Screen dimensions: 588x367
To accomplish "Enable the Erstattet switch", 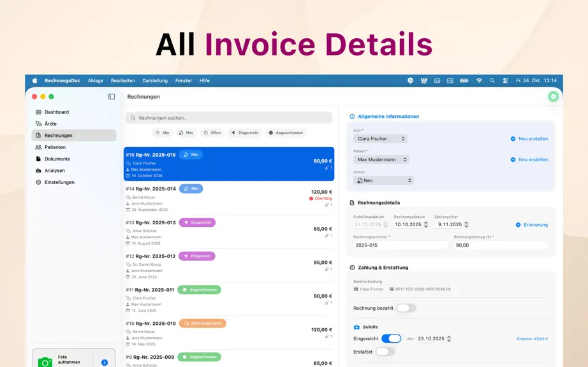I will pos(385,352).
